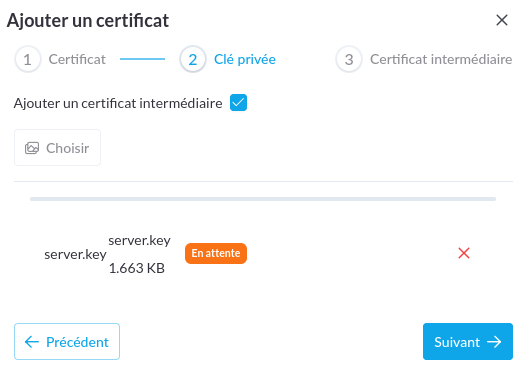Screen dimensions: 527x375
Task: Continue with Suivant button
Action: [x=468, y=341]
